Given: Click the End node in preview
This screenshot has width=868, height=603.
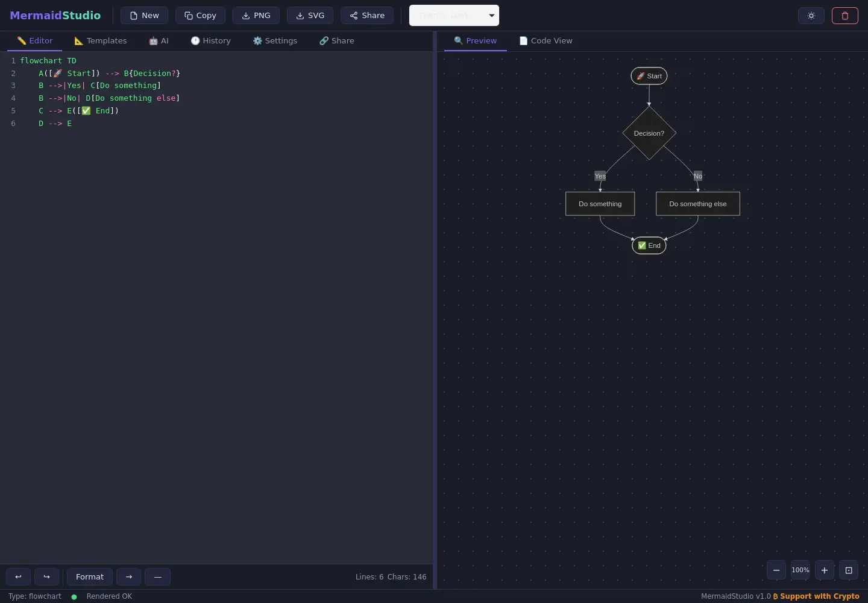Looking at the screenshot, I should (649, 245).
